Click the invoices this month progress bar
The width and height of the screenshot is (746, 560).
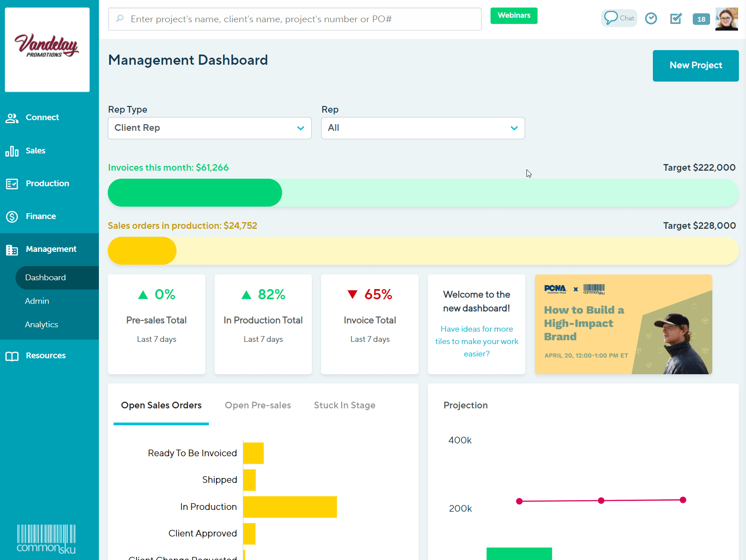tap(423, 193)
